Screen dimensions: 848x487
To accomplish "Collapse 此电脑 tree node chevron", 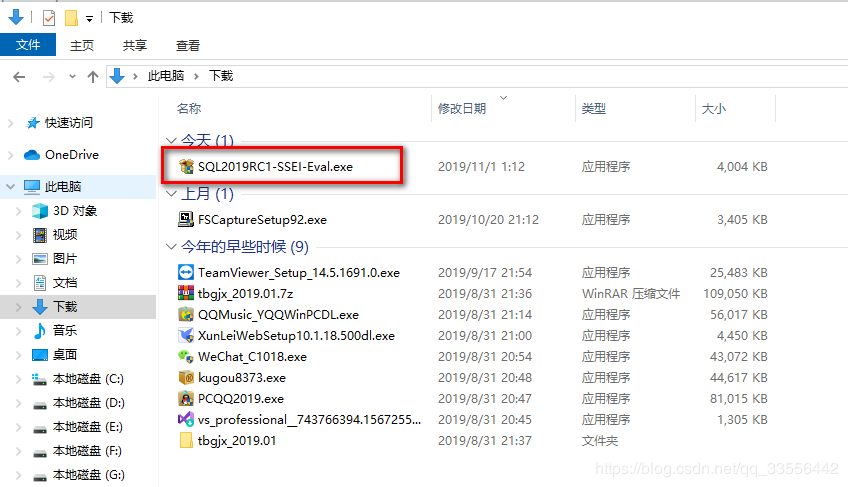I will coord(10,187).
